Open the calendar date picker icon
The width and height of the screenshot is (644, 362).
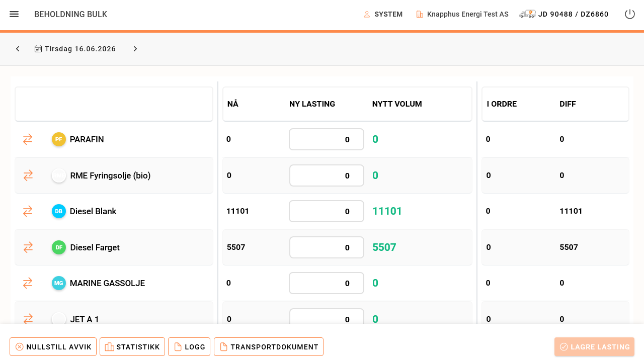click(38, 49)
